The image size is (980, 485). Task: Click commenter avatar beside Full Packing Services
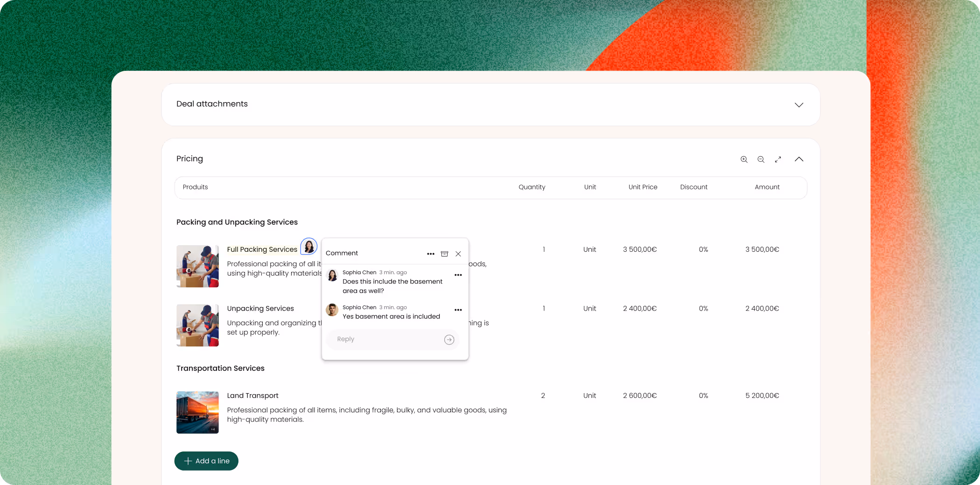[309, 246]
